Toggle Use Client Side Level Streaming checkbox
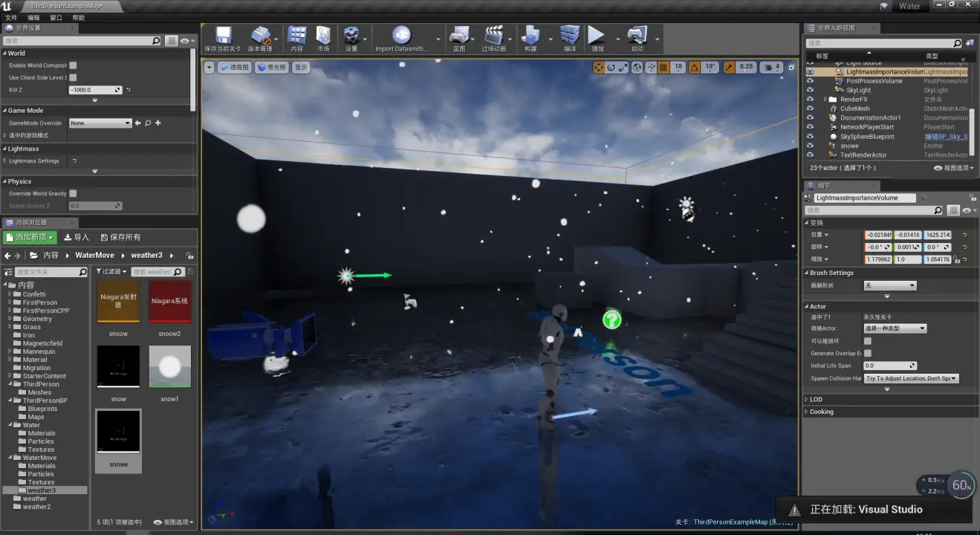The image size is (980, 535). click(73, 77)
